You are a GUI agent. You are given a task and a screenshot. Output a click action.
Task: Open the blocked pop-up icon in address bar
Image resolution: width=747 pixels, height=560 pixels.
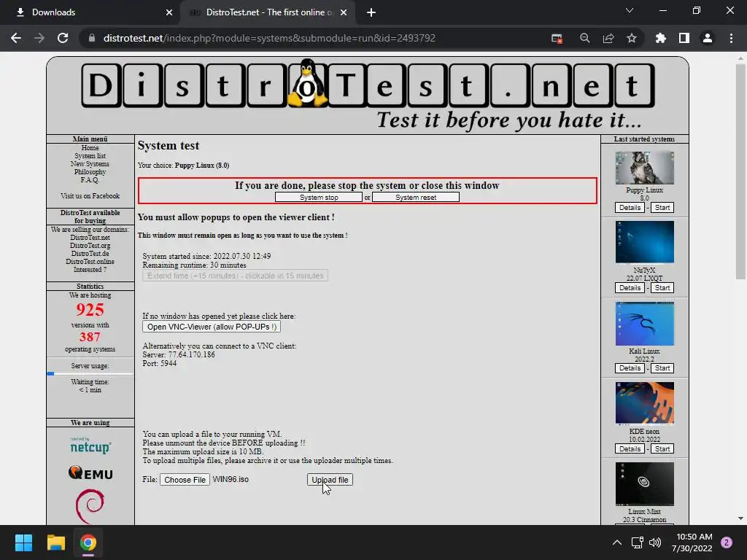[557, 38]
